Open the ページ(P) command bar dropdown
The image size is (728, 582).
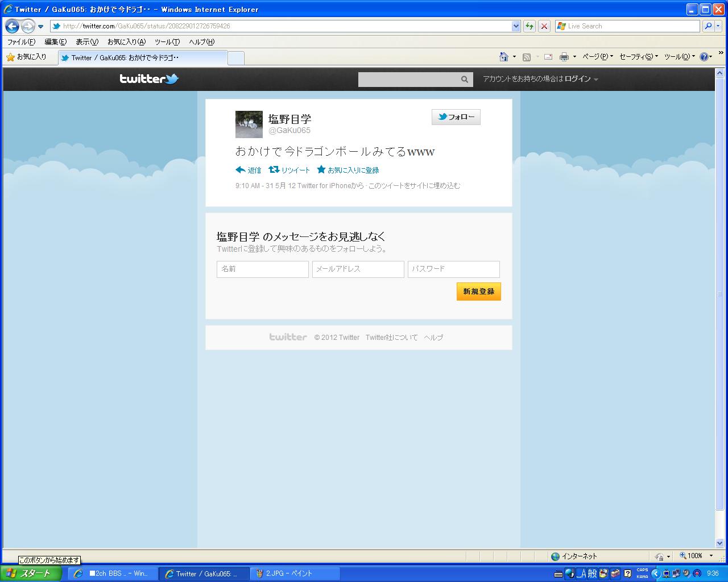[x=598, y=57]
